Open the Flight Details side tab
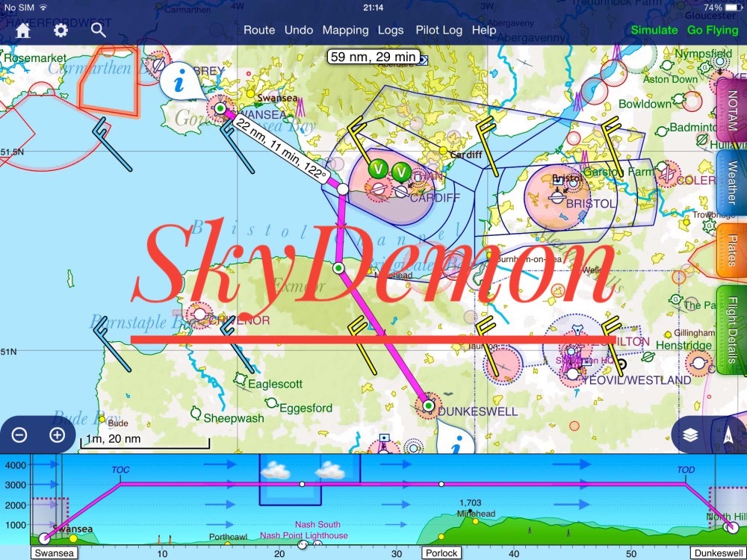This screenshot has height=560, width=747. [732, 329]
